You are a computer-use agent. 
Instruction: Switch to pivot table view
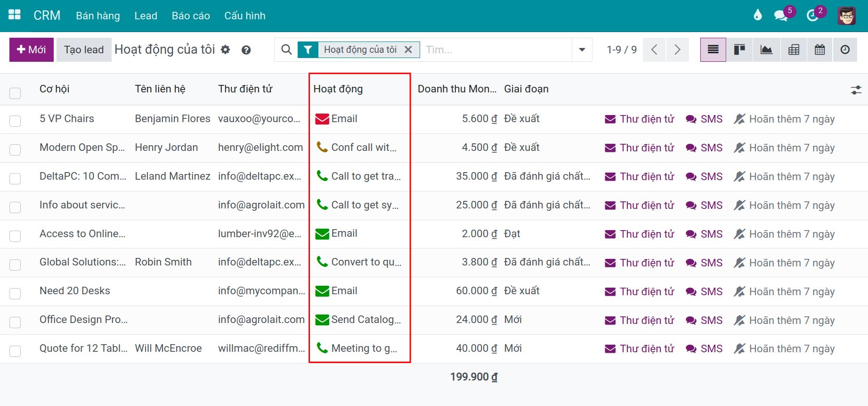(x=794, y=50)
